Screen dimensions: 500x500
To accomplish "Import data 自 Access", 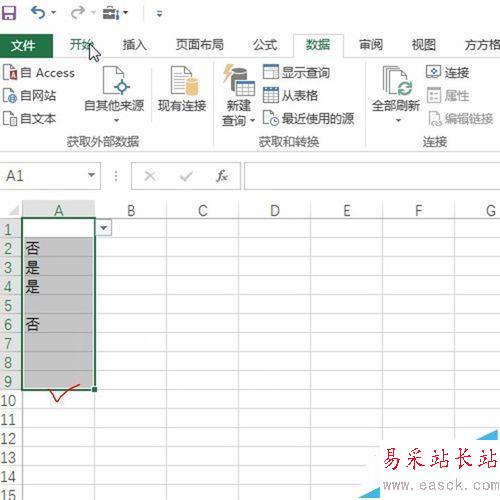I will [x=39, y=73].
